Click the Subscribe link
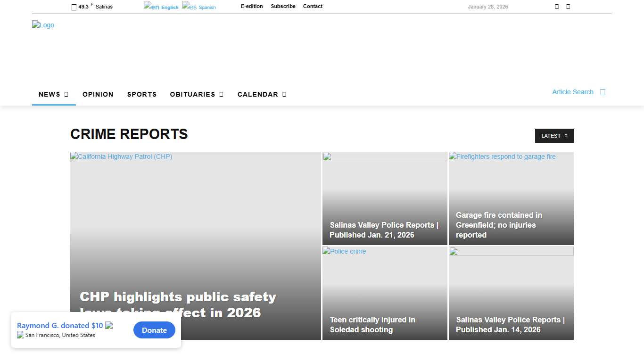Screen dimensions: 644x362 click(x=283, y=7)
